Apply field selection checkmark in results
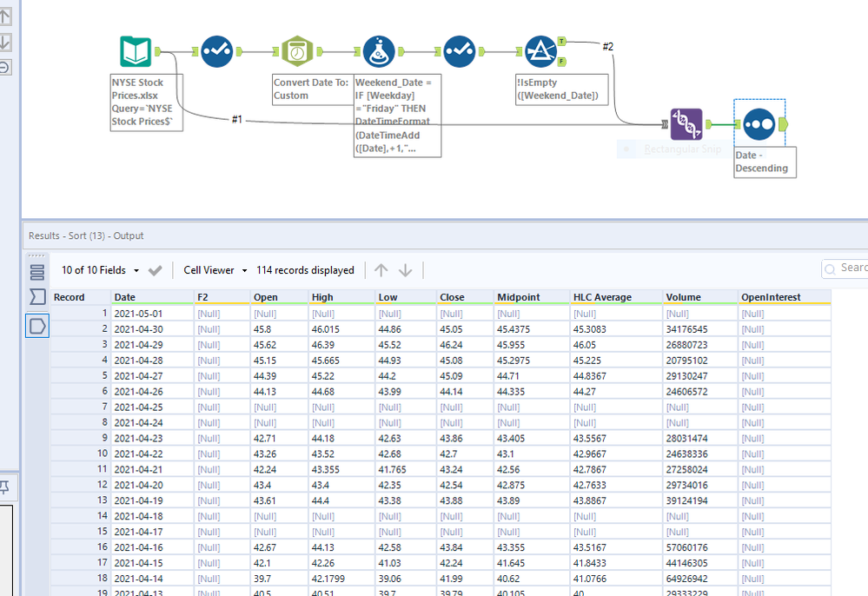This screenshot has width=868, height=596. pyautogui.click(x=155, y=270)
